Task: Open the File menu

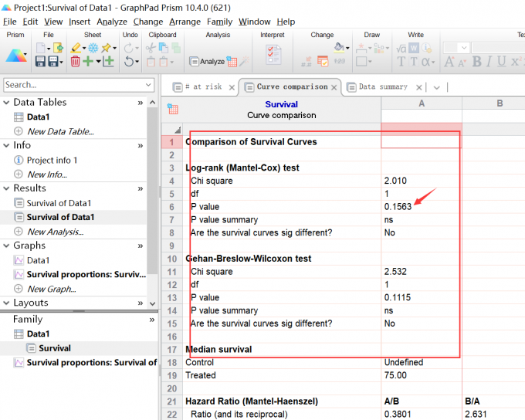Action: coord(10,22)
